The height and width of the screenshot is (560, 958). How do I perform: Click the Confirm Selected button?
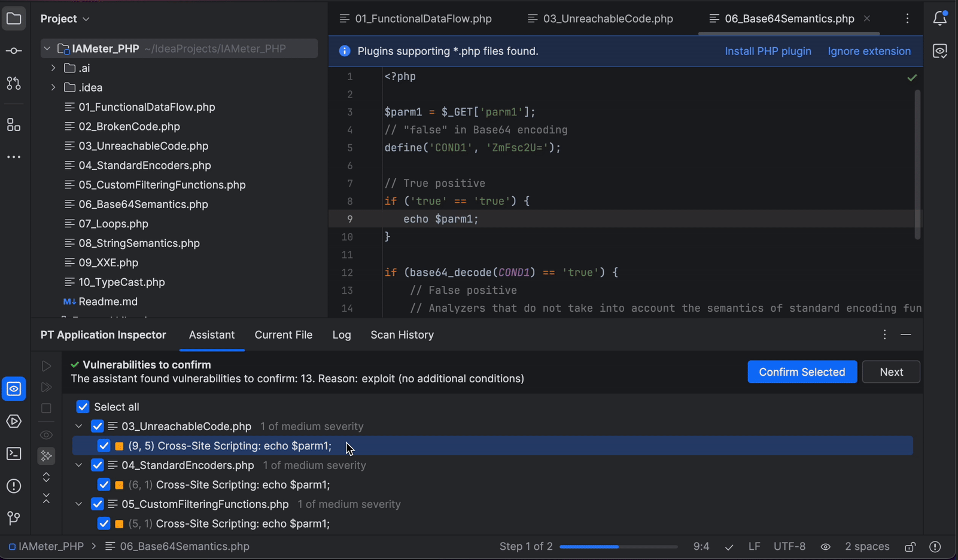802,372
